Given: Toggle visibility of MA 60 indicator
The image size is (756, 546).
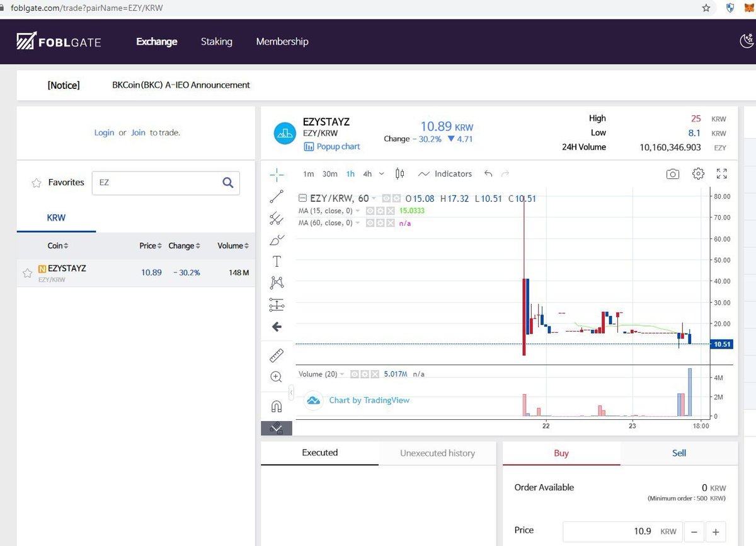Looking at the screenshot, I should (370, 223).
